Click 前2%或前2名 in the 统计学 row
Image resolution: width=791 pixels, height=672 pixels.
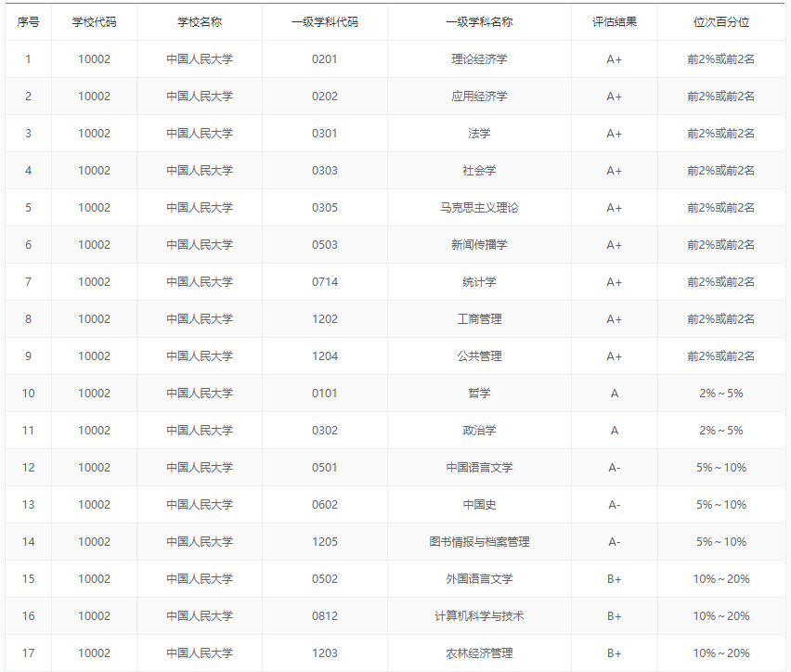pyautogui.click(x=721, y=281)
